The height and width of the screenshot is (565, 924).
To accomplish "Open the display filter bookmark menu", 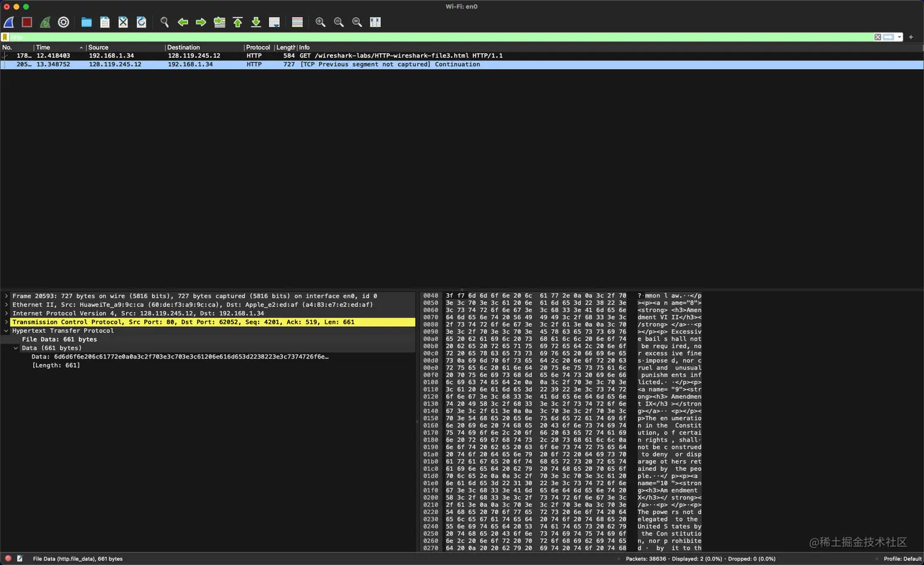I will click(5, 37).
